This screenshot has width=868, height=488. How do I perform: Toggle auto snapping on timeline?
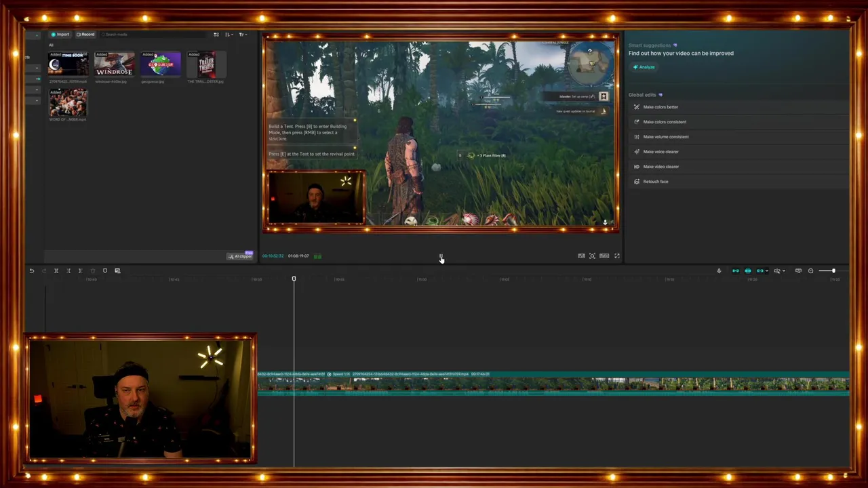point(748,271)
